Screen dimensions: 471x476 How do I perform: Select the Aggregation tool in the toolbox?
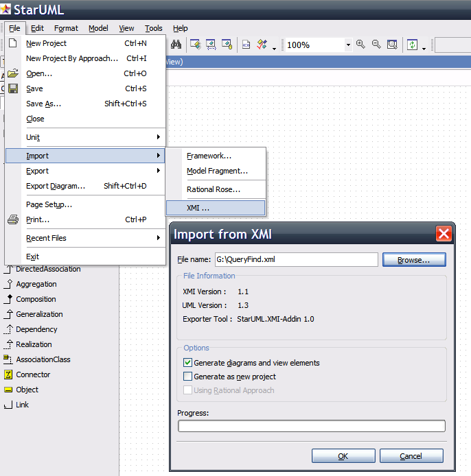[36, 284]
